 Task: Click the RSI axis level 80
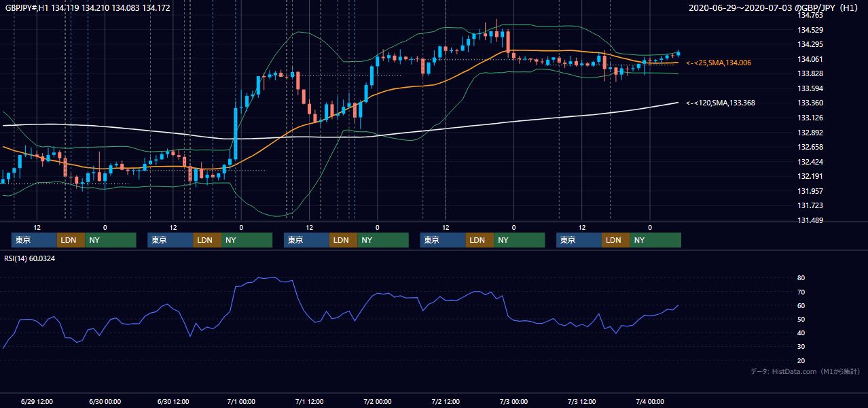click(801, 278)
